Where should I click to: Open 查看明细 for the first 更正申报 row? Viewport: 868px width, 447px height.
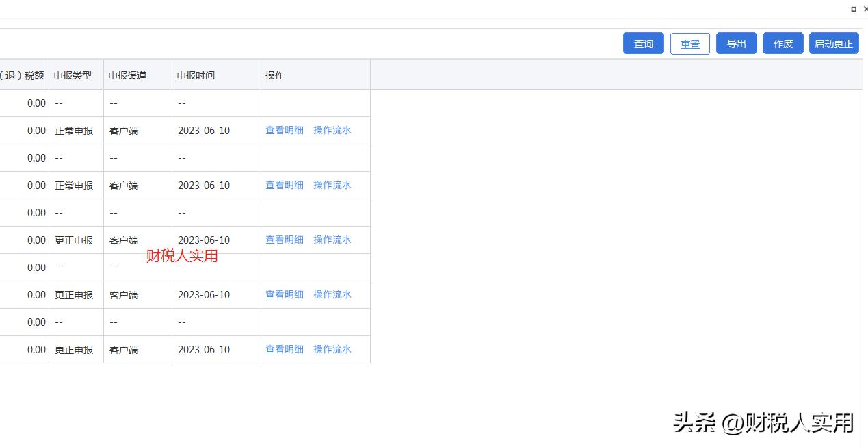pyautogui.click(x=285, y=240)
